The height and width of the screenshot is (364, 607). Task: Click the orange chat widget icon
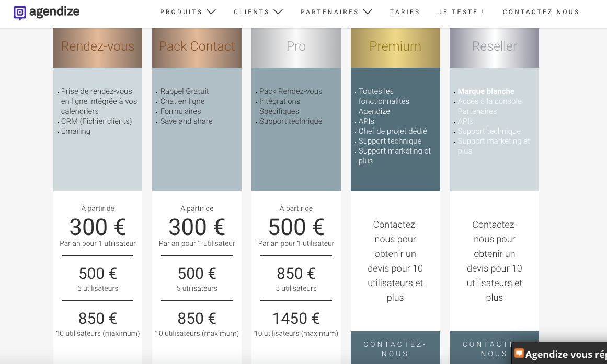coord(519,354)
